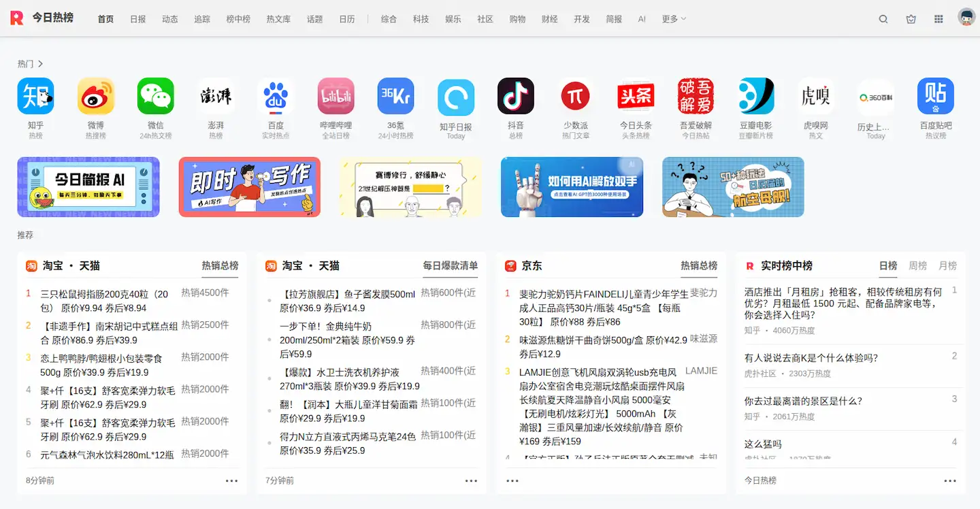Viewport: 980px width, 509px height.
Task: Open the 抖音 ranking icon
Action: pos(516,96)
